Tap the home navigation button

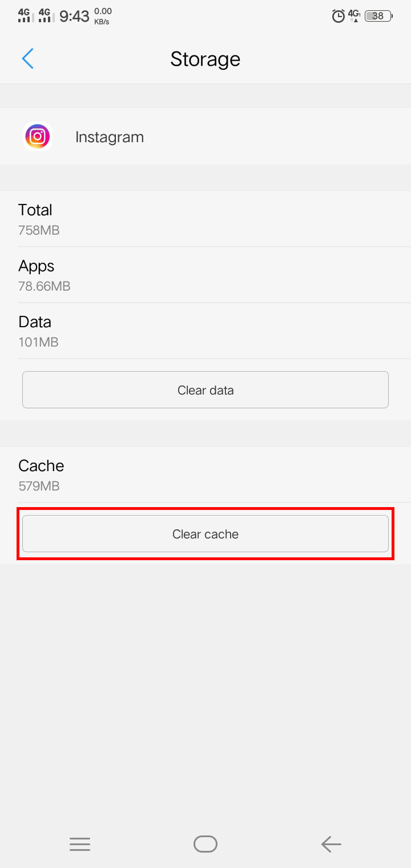205,844
